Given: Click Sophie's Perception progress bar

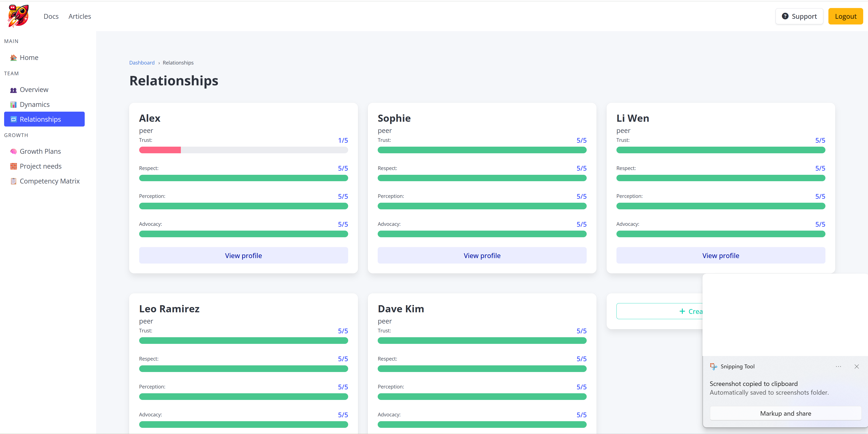Looking at the screenshot, I should coord(482,206).
